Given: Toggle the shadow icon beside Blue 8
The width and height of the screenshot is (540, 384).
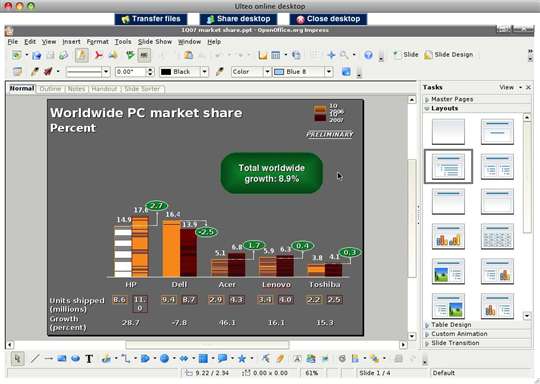Looking at the screenshot, I should [346, 72].
